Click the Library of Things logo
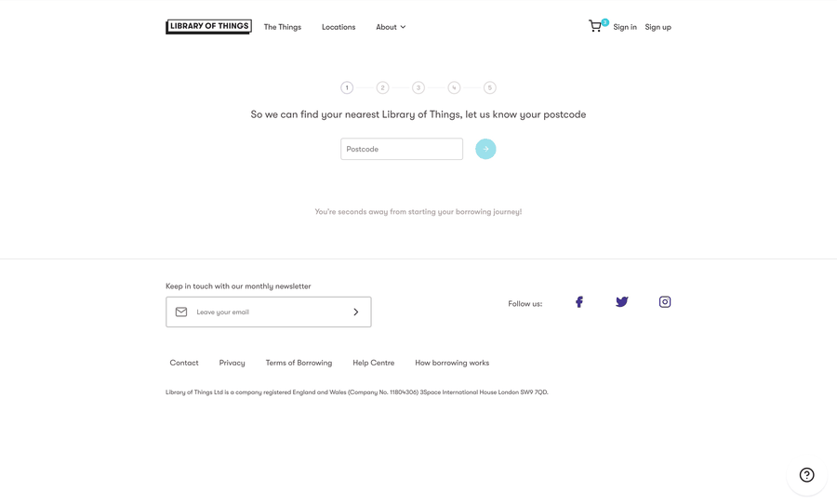The width and height of the screenshot is (837, 504). (x=208, y=27)
